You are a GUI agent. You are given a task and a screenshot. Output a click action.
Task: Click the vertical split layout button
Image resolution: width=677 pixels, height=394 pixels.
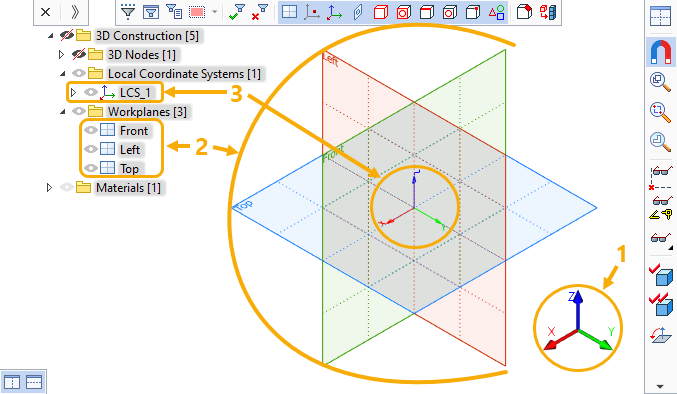[x=12, y=382]
